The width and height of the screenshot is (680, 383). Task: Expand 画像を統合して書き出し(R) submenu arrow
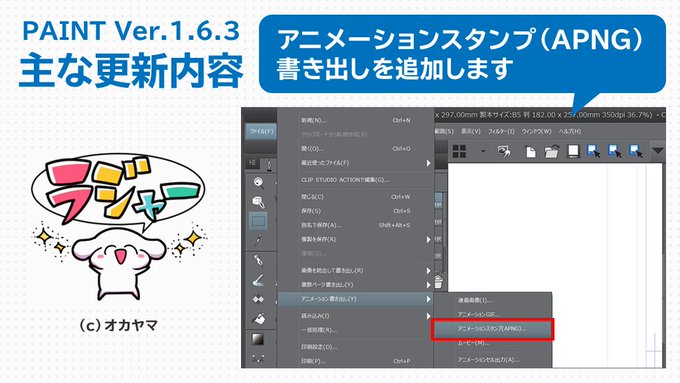(428, 271)
